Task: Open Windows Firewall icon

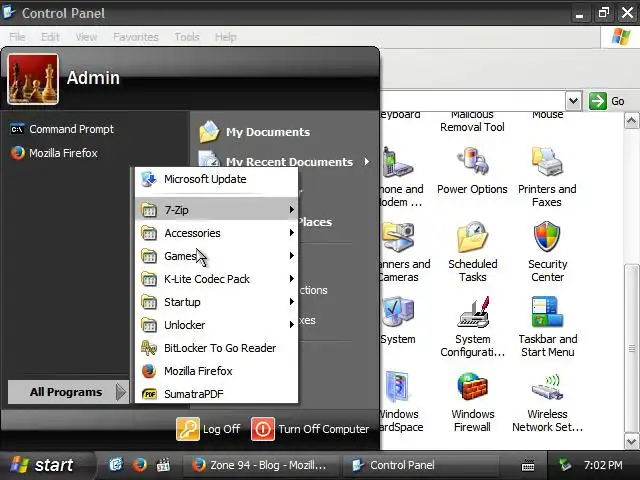Action: click(x=473, y=402)
